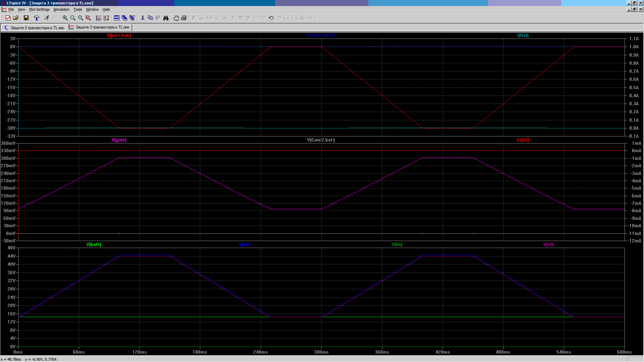Viewport: 644px width, 362px height.
Task: Open Find with binoculars icon
Action: (166, 18)
